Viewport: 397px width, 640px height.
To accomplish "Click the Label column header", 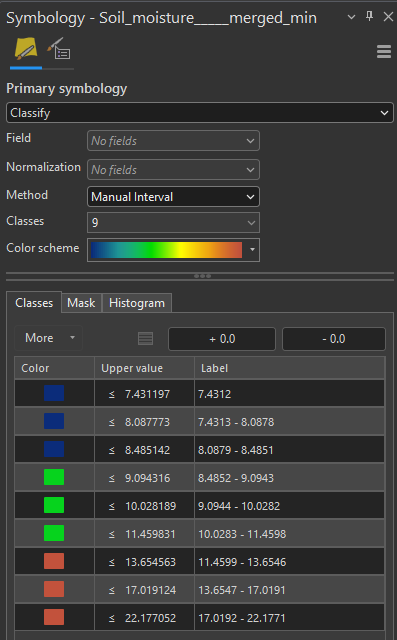I will (x=290, y=368).
